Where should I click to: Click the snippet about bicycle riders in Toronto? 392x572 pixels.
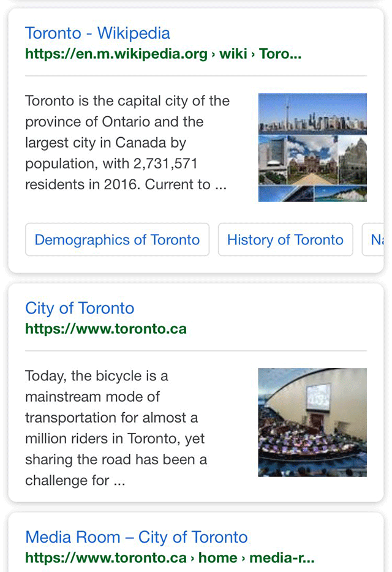[x=116, y=428]
